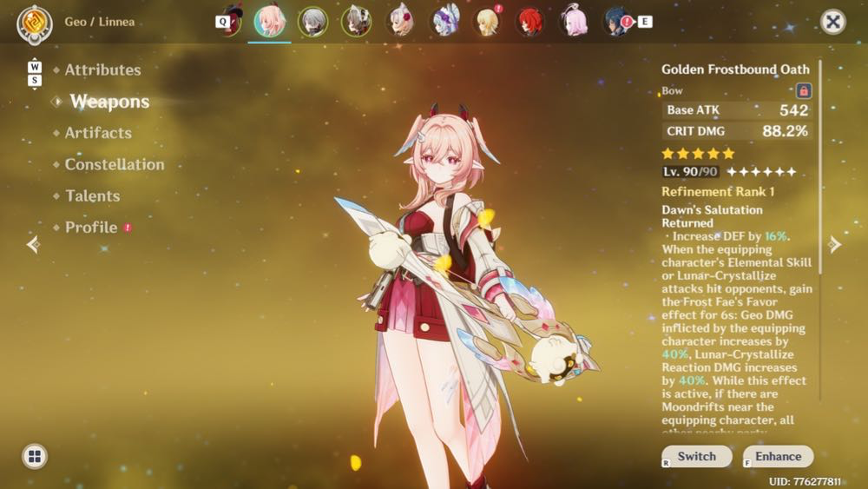Click the Geo element emblem icon
868x489 pixels.
[35, 23]
